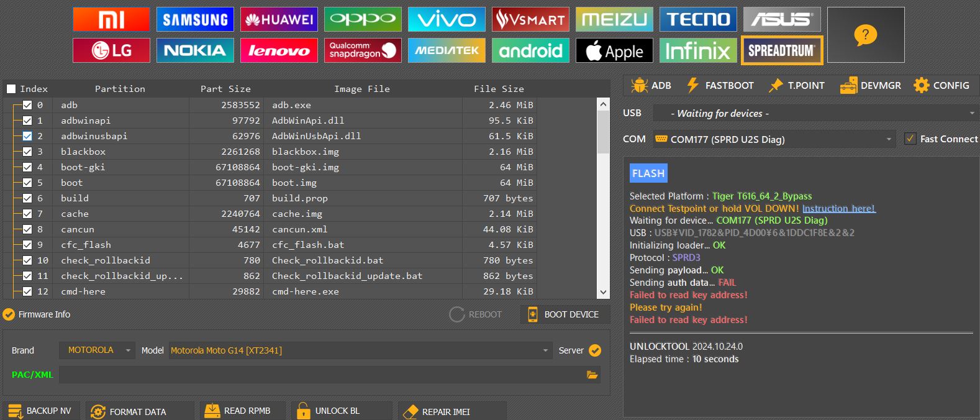Select the Samsung brand tile
The width and height of the screenshot is (980, 420).
(195, 19)
